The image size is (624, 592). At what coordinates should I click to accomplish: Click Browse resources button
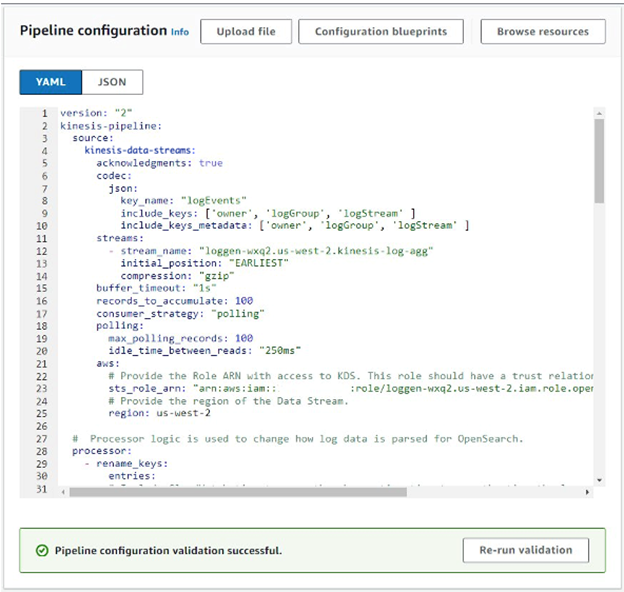click(543, 31)
